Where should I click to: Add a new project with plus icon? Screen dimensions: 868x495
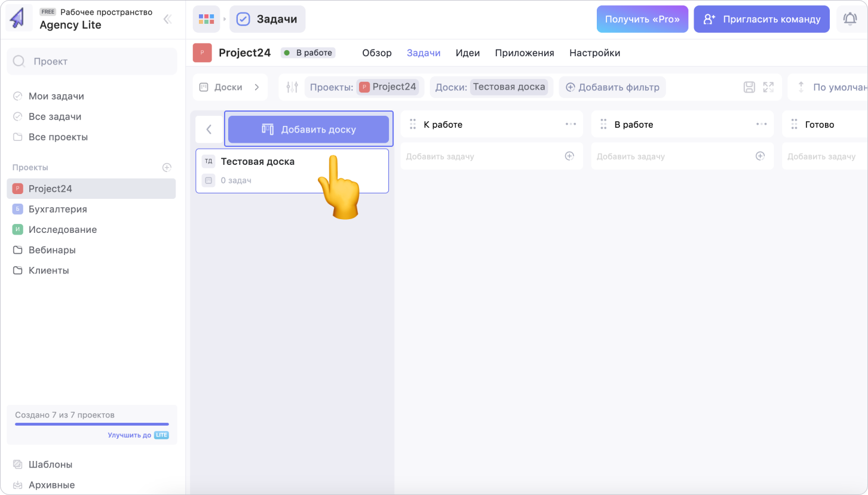tap(167, 168)
